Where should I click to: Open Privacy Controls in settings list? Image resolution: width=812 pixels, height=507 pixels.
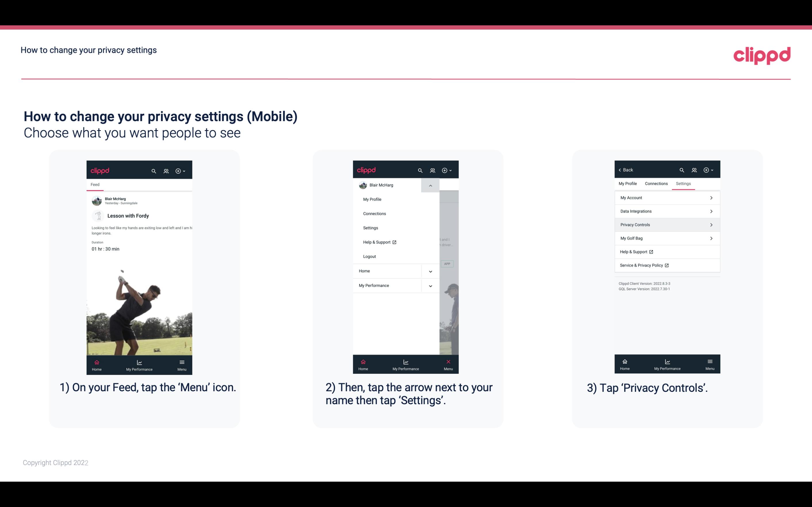[667, 224]
